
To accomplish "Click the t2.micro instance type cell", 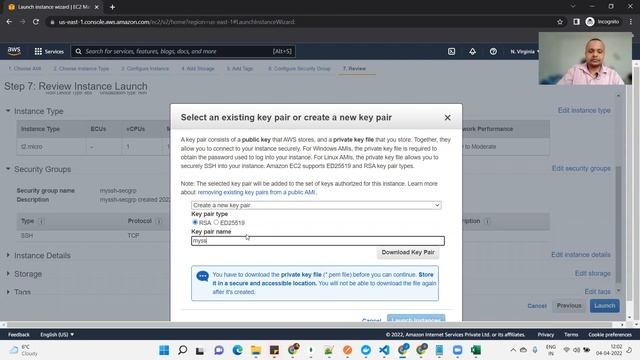I will [31, 147].
